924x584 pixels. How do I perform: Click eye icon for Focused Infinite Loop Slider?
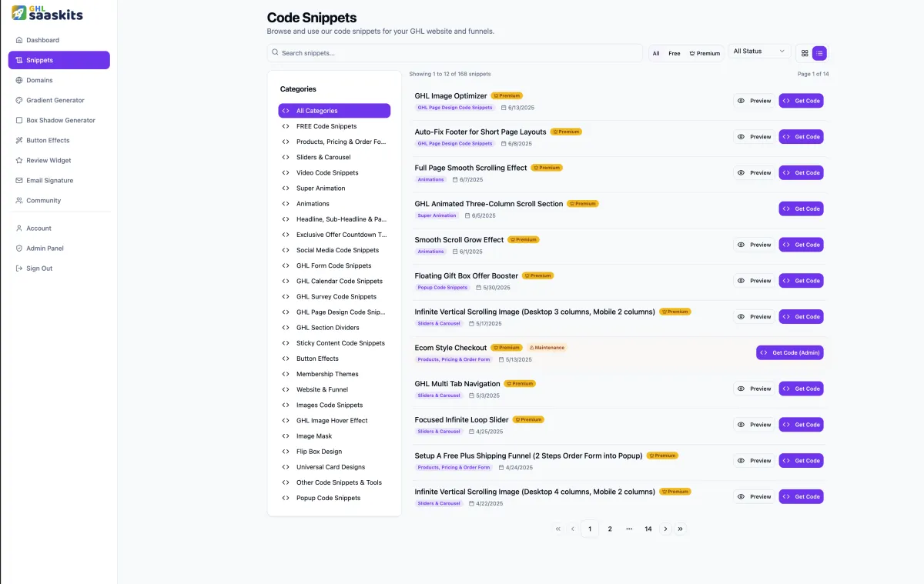coord(742,425)
